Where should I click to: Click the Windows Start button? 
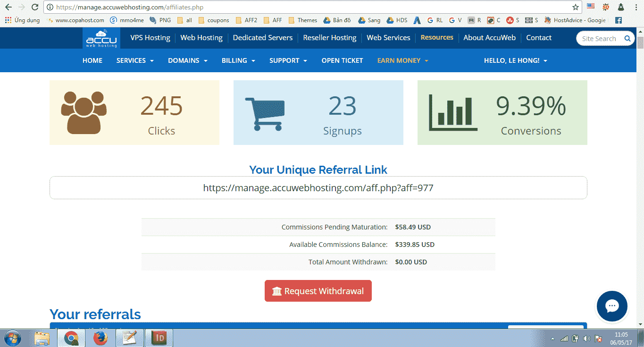[x=13, y=338]
